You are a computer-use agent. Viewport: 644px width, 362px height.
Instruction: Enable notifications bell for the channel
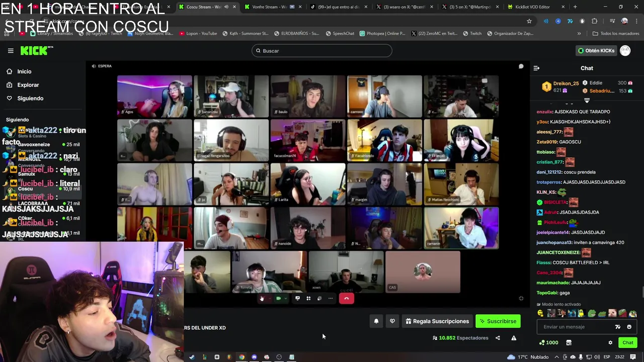376,321
